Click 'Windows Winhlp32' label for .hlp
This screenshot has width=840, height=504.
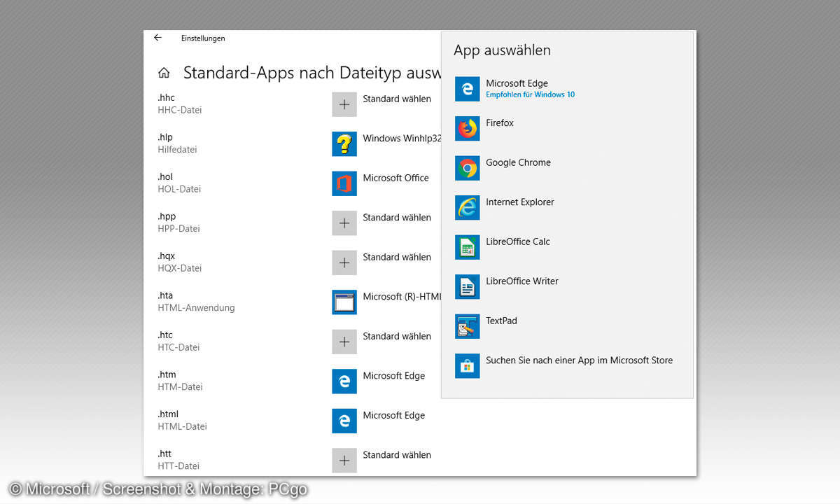click(x=402, y=139)
